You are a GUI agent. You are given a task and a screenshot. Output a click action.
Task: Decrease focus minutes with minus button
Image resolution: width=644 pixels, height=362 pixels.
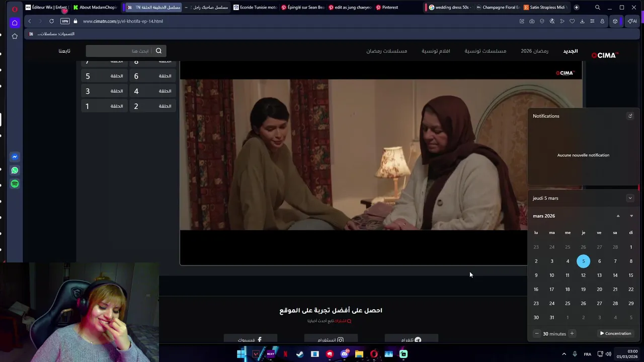click(537, 333)
